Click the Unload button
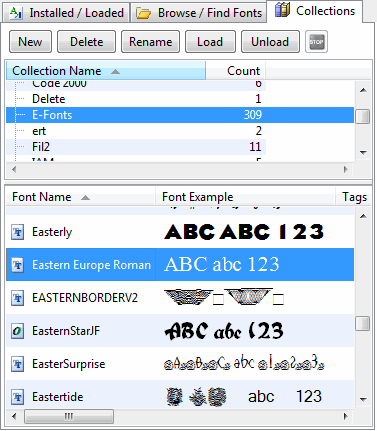 point(270,42)
